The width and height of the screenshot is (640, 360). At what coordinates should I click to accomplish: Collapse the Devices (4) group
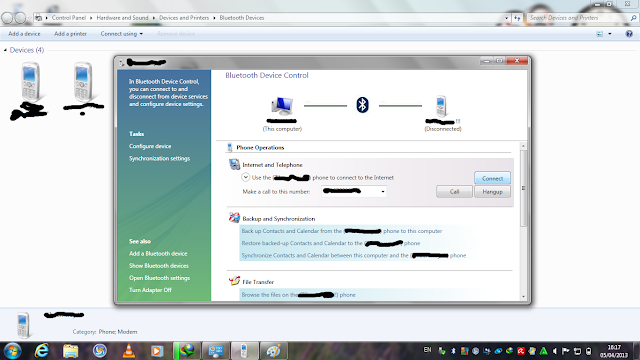click(5, 50)
